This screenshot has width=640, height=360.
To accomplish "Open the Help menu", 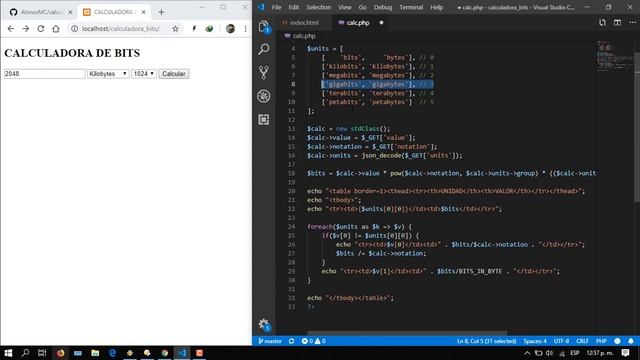I will tap(436, 7).
